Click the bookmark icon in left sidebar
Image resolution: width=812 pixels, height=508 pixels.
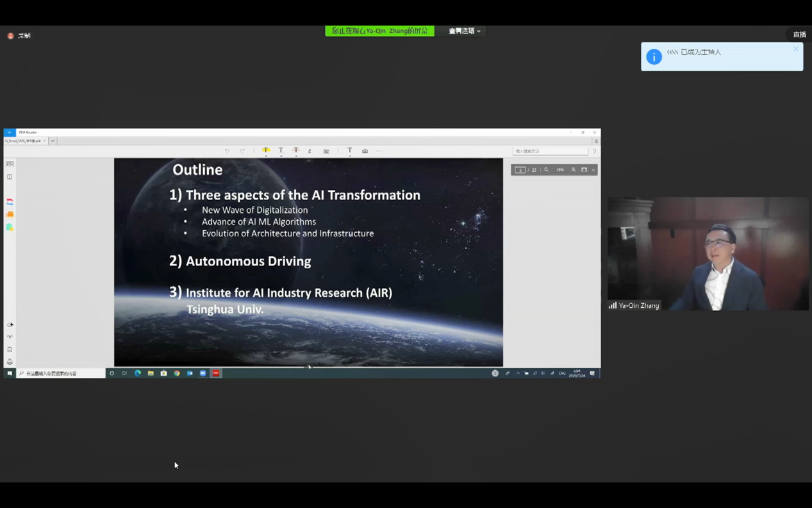10,350
